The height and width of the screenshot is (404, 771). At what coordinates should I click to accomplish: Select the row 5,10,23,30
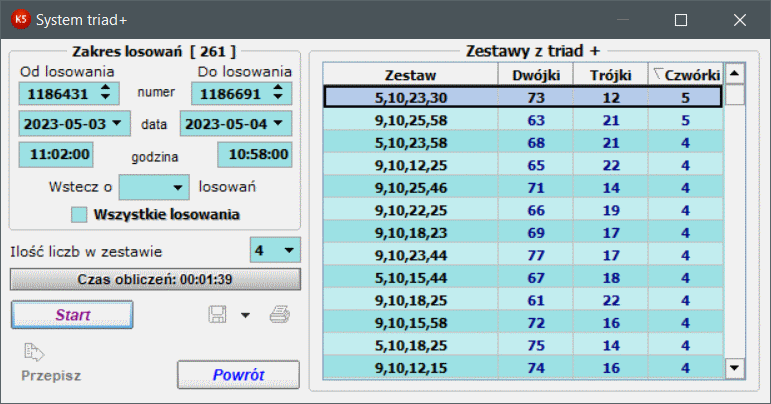(x=523, y=97)
